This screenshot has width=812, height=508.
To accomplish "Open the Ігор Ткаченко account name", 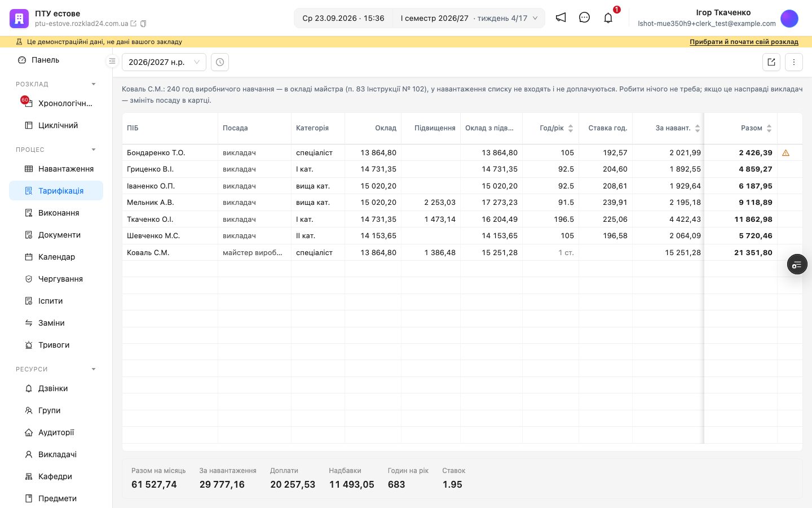I will [x=723, y=12].
